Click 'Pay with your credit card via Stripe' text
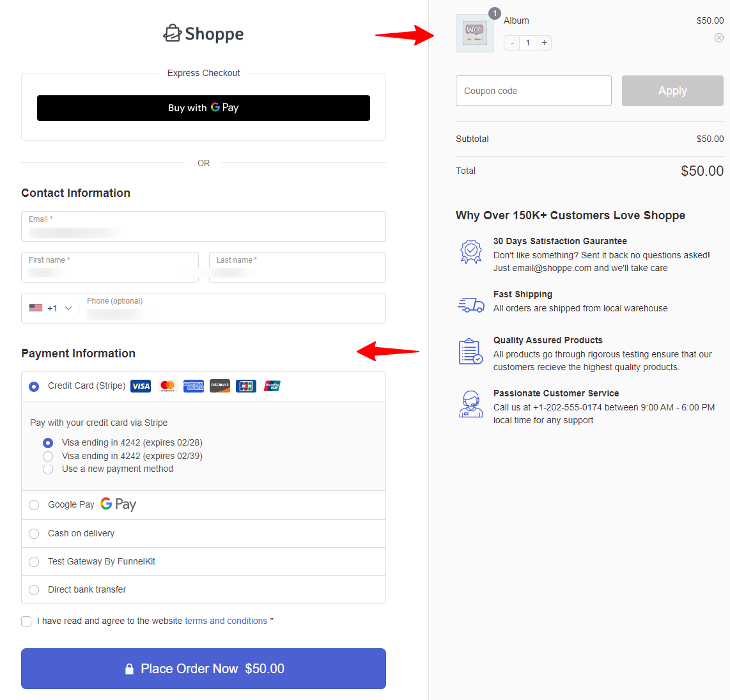The image size is (730, 700). tap(98, 423)
